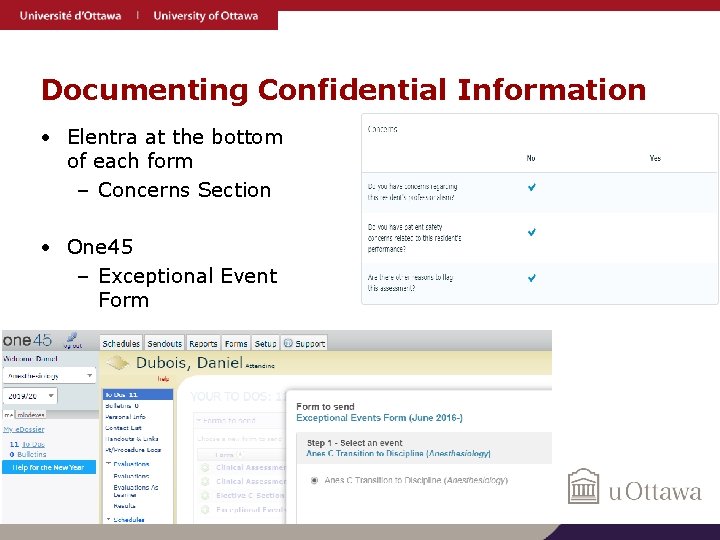Toggle the No checkmark for professionalism concerns
Viewport: 720px width, 540px height.
[532, 187]
